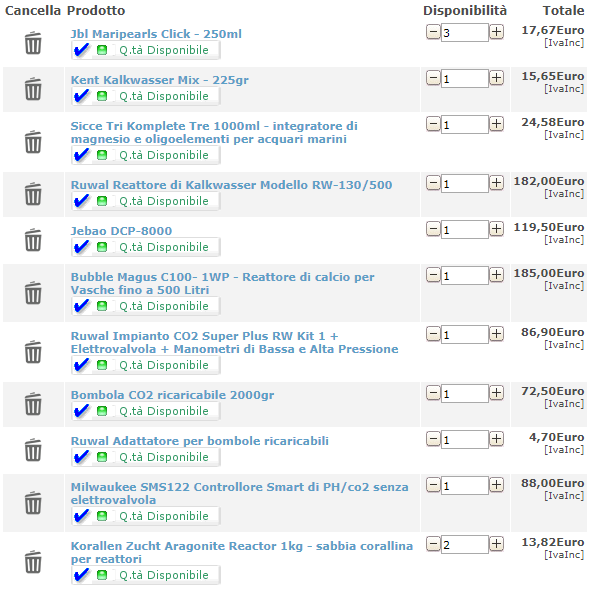The height and width of the screenshot is (591, 594).
Task: Click plus button for Jebao DCP-8000
Action: point(496,229)
